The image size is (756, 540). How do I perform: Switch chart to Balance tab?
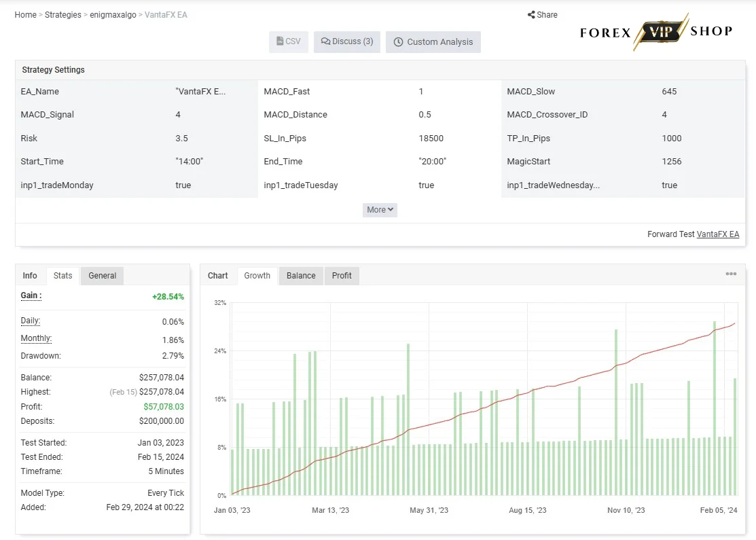[x=301, y=276]
